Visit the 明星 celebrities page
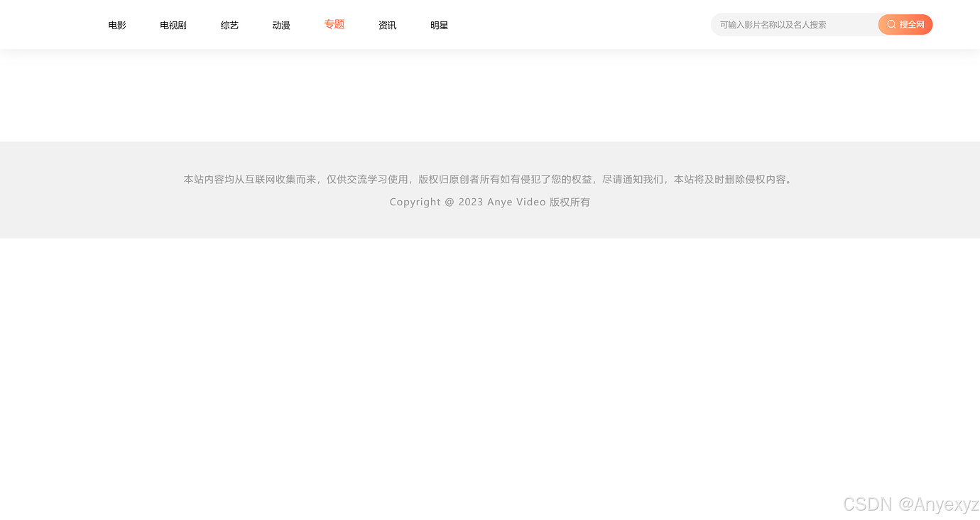The image size is (980, 520). click(x=439, y=25)
